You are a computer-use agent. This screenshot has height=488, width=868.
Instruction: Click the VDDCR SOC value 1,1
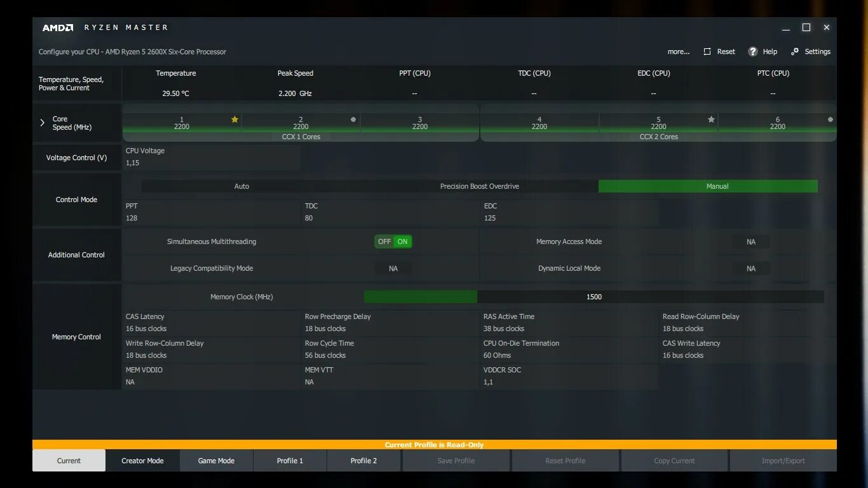tap(488, 382)
